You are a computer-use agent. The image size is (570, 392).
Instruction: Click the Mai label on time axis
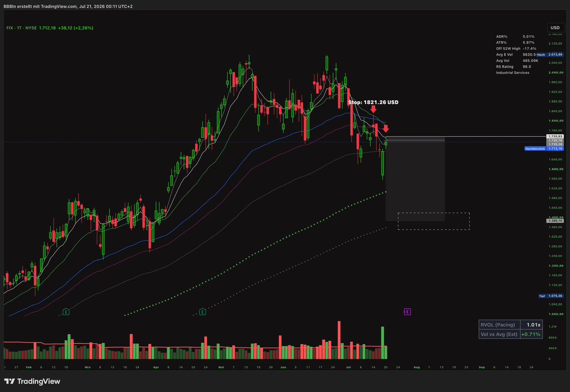coord(220,367)
